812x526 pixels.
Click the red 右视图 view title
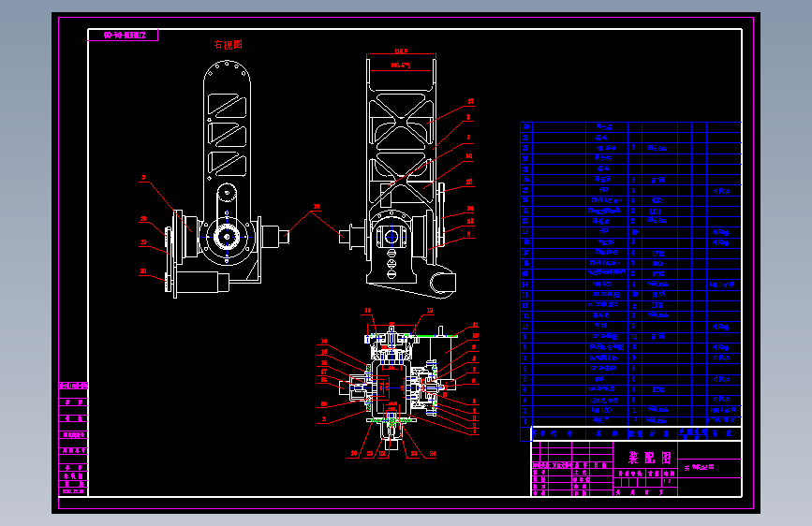[229, 45]
